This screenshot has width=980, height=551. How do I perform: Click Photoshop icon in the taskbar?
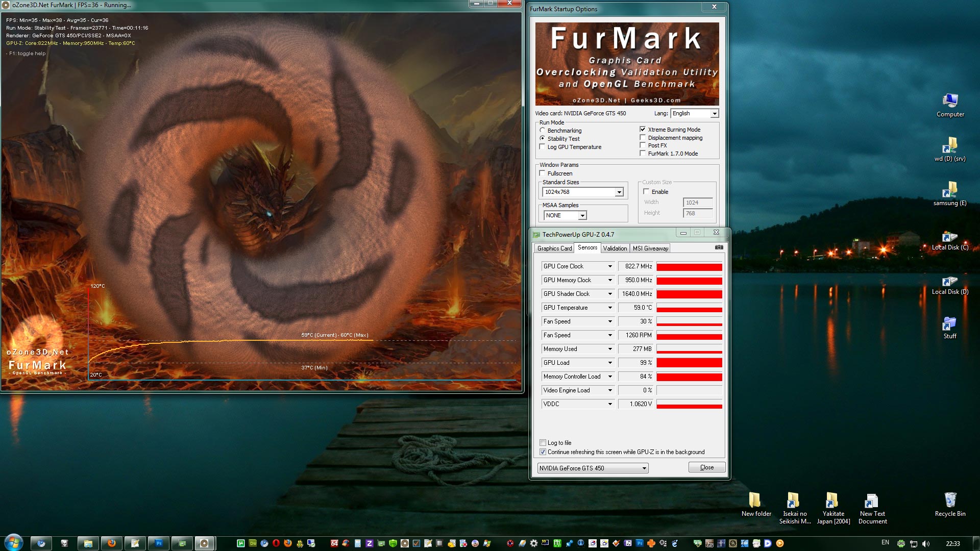[159, 543]
